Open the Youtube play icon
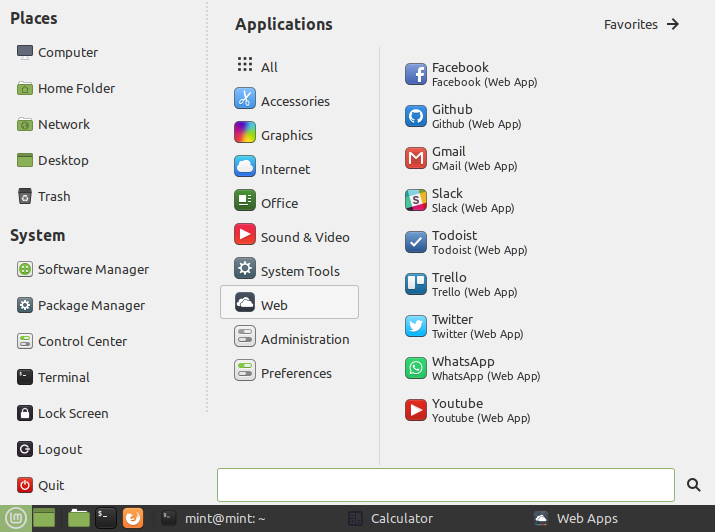The height and width of the screenshot is (532, 715). coord(415,410)
